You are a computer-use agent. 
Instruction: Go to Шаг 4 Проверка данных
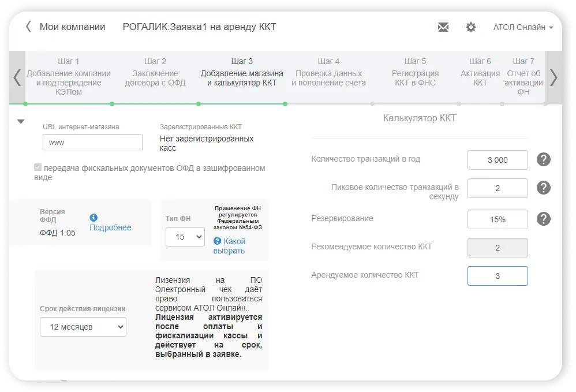tap(328, 72)
